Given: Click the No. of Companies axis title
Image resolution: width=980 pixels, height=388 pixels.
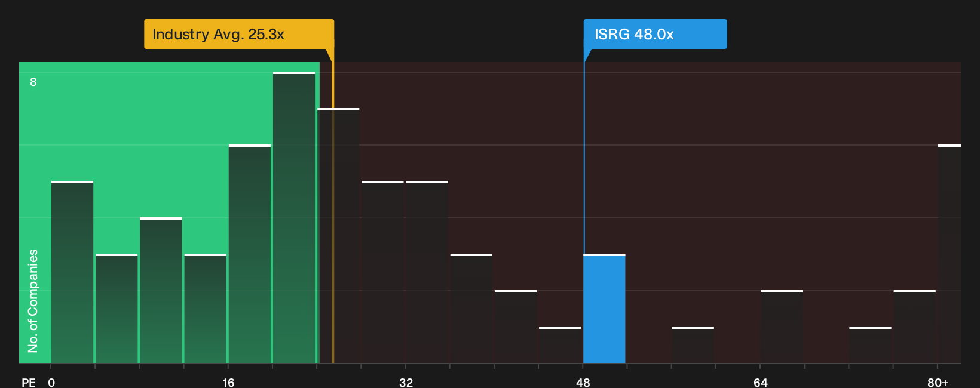Looking at the screenshot, I should (x=33, y=300).
